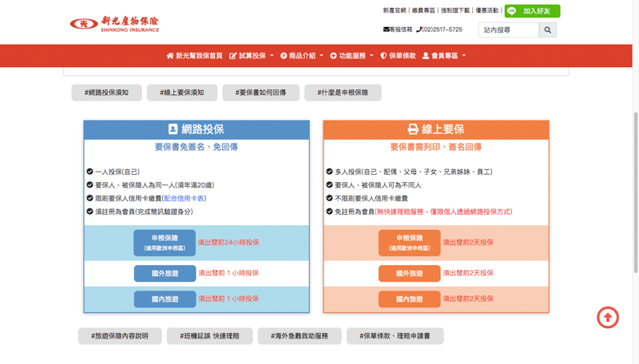The image size is (639, 364).
Task: Click the #線上要保須知 tag button
Action: click(x=182, y=93)
